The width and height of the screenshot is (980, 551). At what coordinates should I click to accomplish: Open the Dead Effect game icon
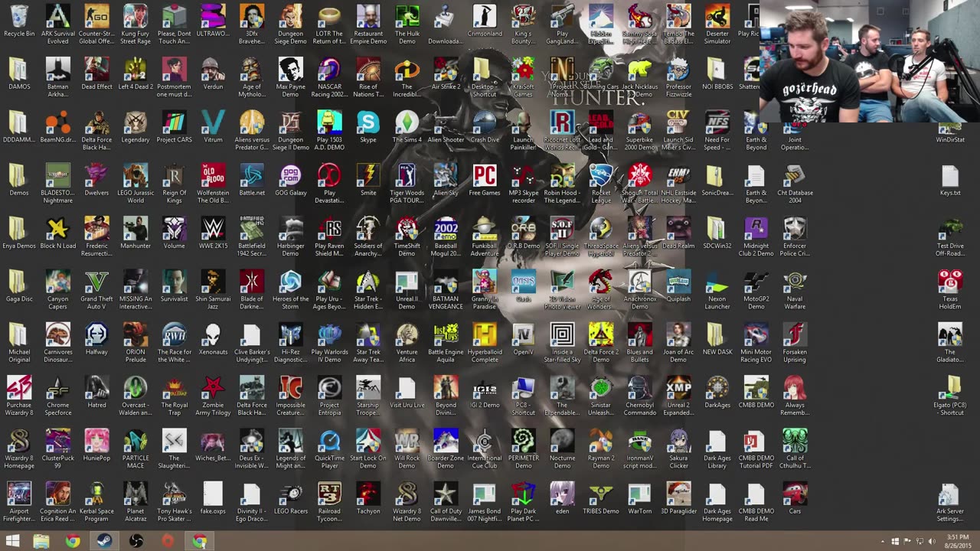[96, 74]
